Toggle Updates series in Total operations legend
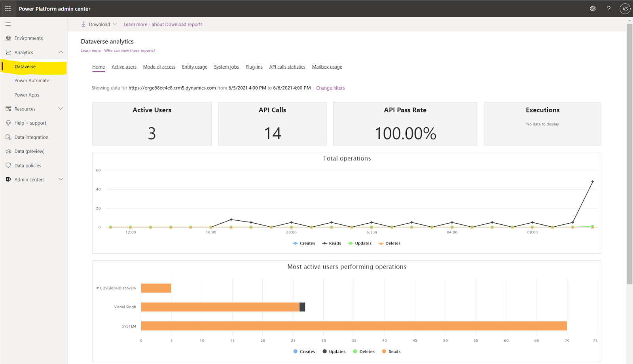 (360, 243)
